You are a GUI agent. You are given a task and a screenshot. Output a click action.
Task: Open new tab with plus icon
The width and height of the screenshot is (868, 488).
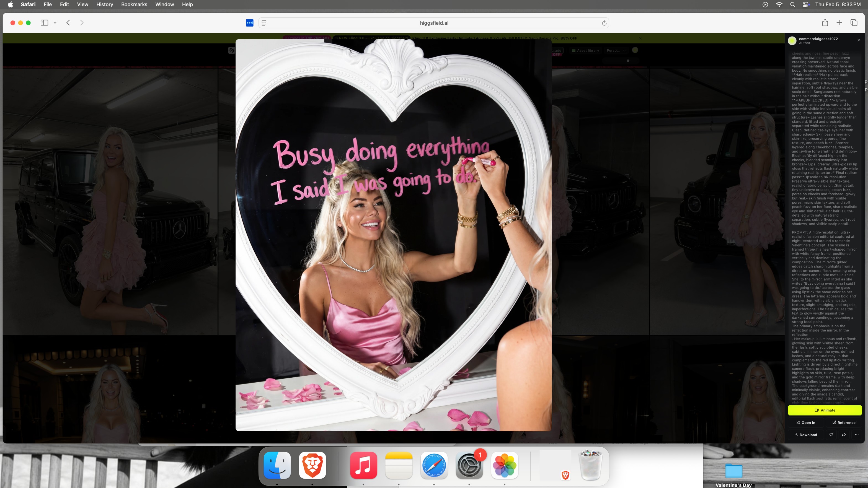click(839, 23)
